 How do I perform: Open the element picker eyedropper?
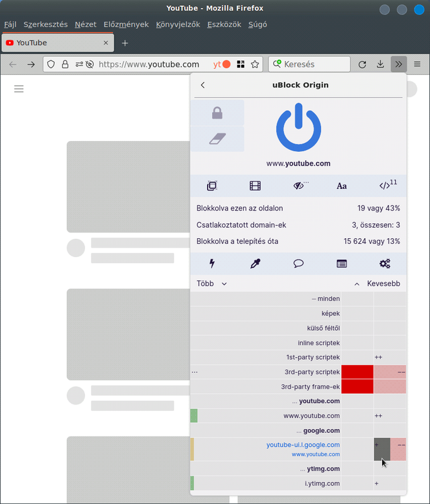(256, 263)
